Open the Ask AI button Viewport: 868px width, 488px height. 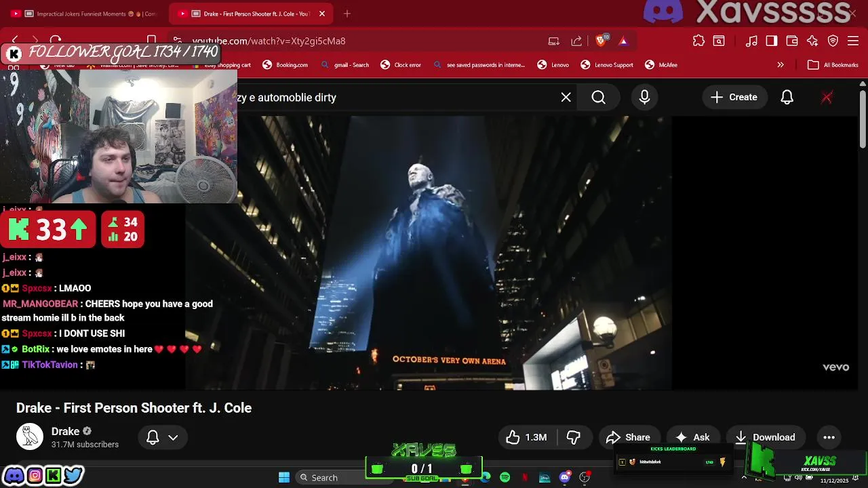tap(693, 437)
